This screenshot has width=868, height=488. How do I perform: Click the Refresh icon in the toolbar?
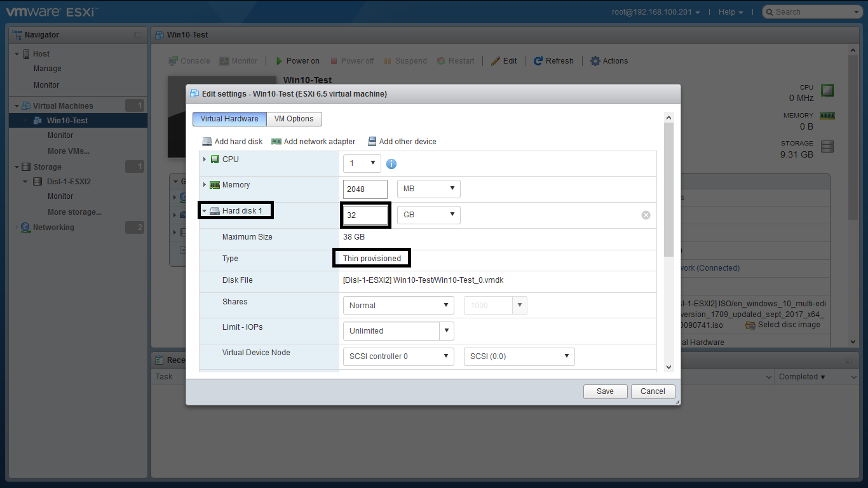tap(538, 61)
